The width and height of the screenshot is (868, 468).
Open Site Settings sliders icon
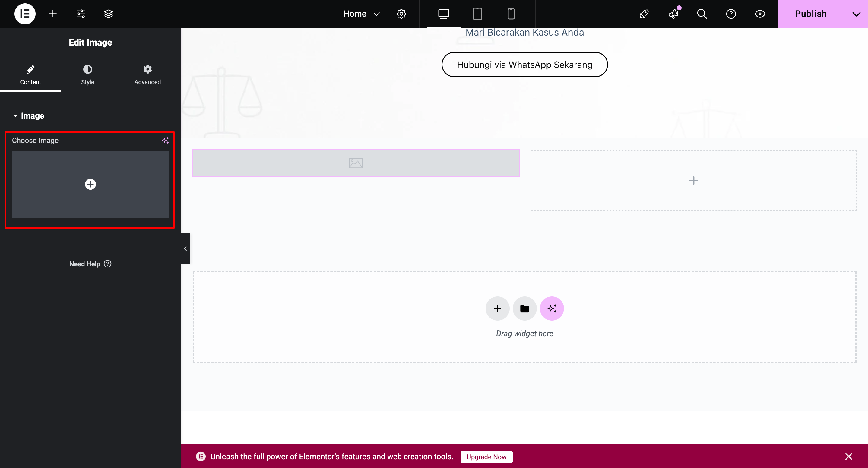(x=81, y=14)
